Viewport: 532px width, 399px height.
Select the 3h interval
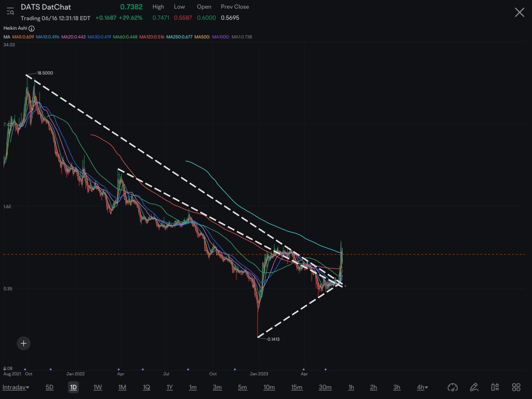point(397,387)
